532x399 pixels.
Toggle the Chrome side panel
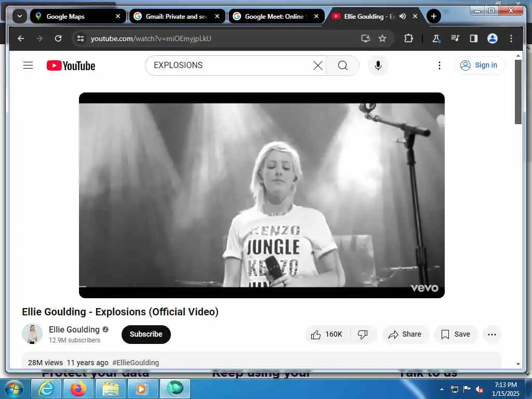[x=474, y=38]
